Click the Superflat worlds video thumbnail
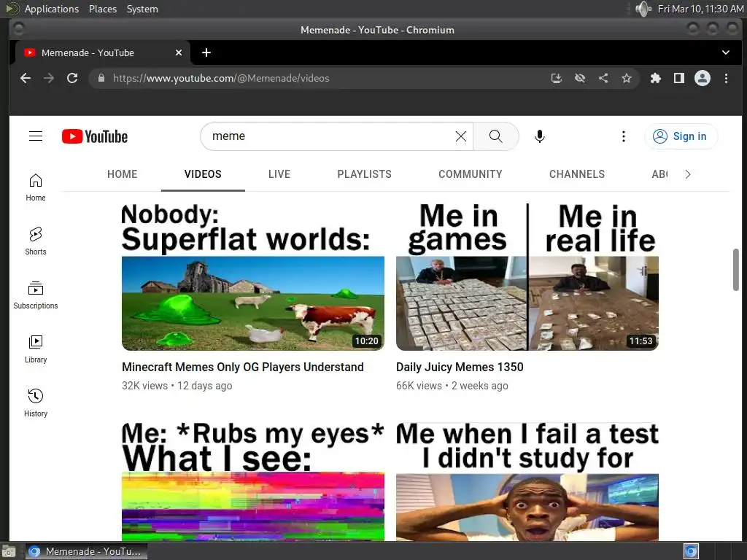 point(253,277)
